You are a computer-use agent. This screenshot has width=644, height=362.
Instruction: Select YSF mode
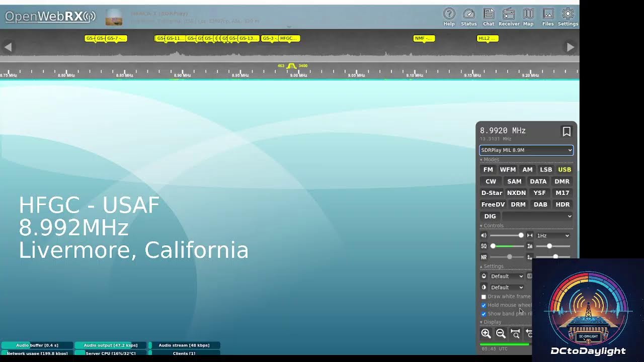pyautogui.click(x=539, y=193)
